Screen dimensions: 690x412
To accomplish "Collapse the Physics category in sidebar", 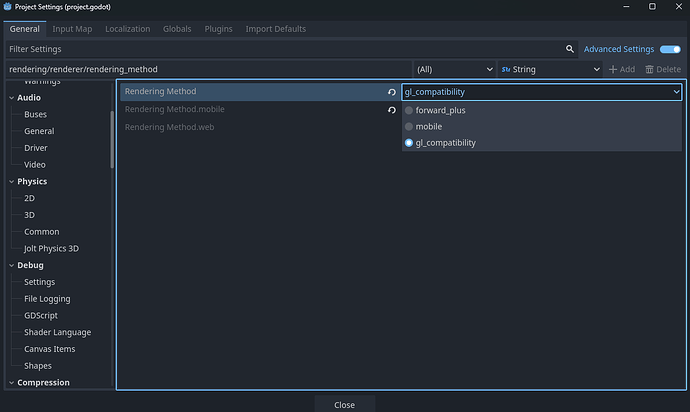I will [11, 182].
